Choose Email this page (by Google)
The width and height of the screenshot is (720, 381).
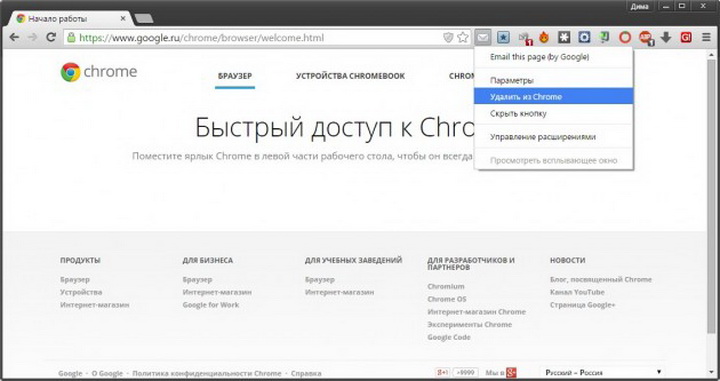click(554, 57)
